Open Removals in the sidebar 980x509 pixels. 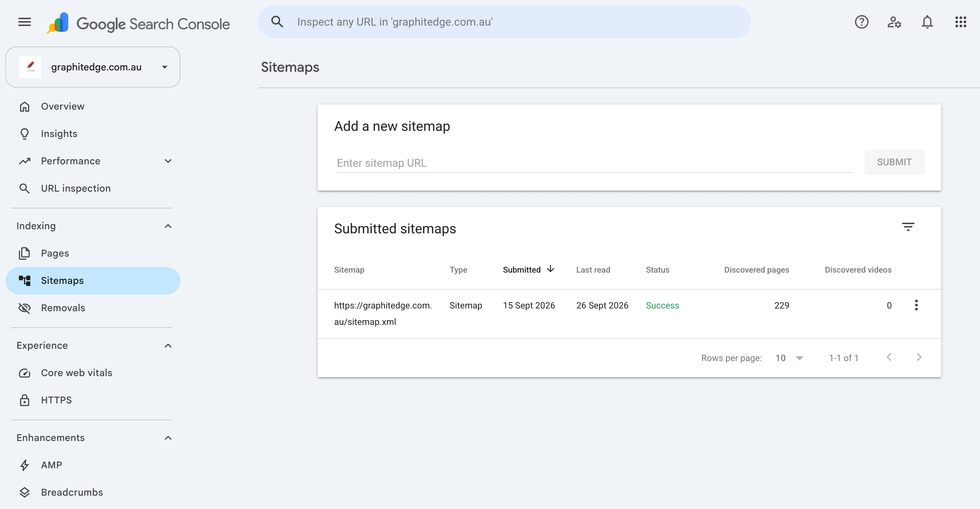pyautogui.click(x=93, y=308)
